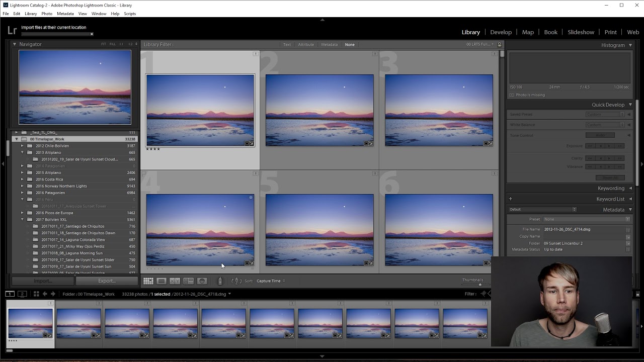Click the Import button
The image size is (644, 362).
43,281
